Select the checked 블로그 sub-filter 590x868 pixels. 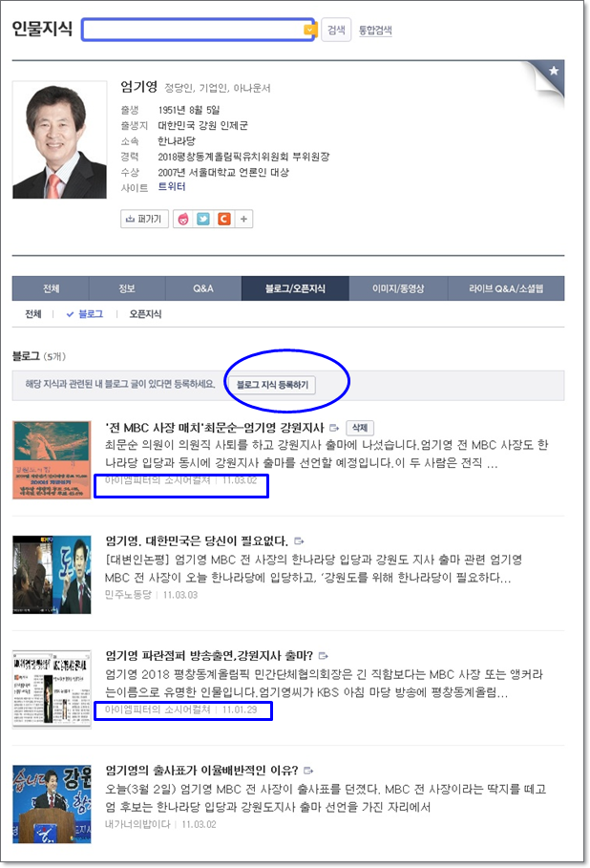tap(85, 314)
